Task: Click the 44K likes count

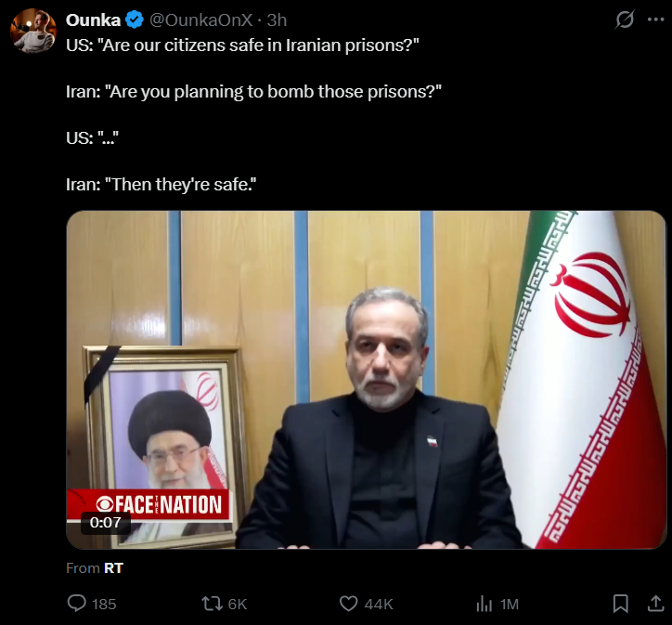Action: (379, 604)
